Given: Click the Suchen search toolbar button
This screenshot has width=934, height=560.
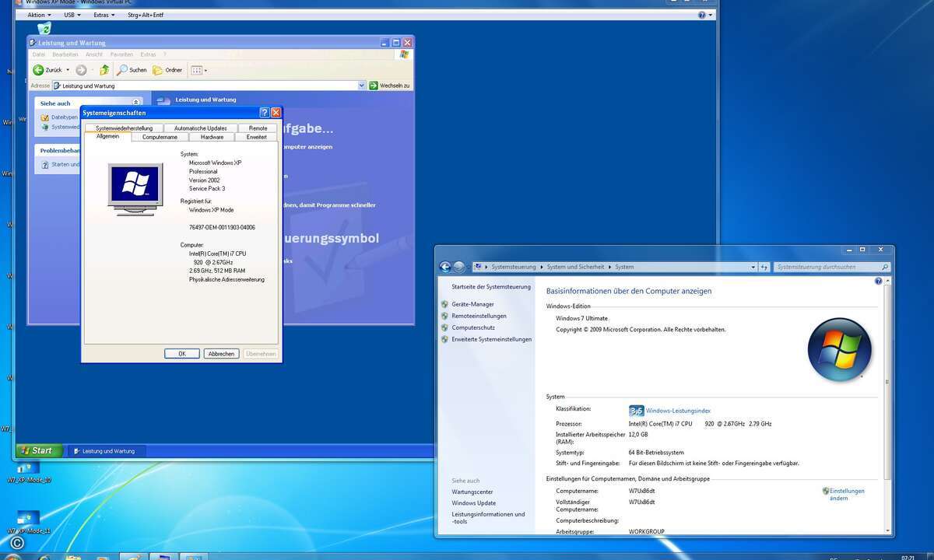Looking at the screenshot, I should [x=132, y=70].
